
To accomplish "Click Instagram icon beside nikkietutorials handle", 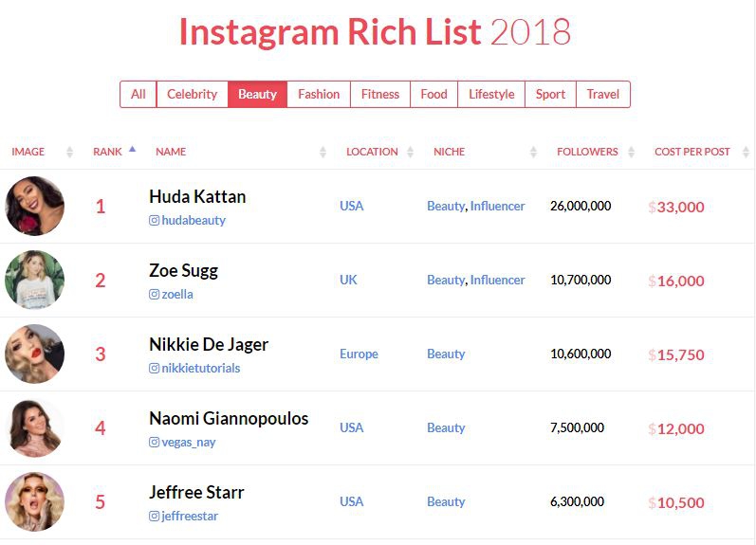I will point(155,368).
